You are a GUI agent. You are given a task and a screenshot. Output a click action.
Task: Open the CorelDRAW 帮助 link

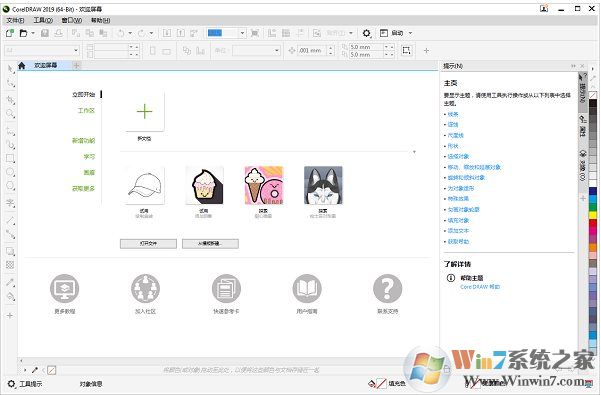point(480,287)
